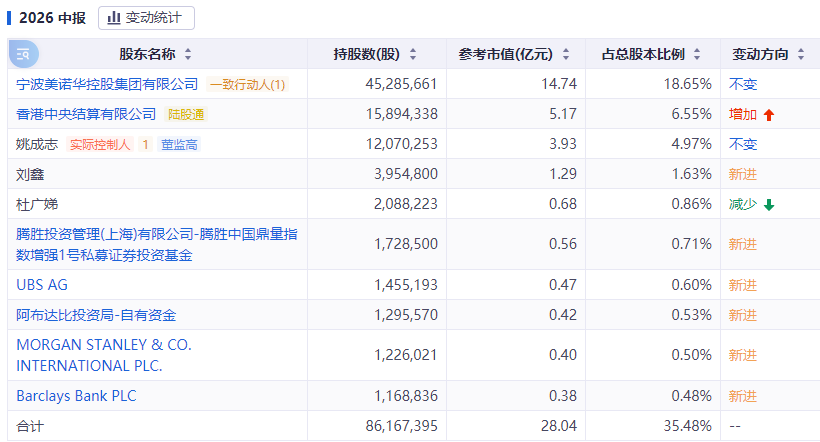820x442 pixels.
Task: Sort by 占总股本比例 column arrows
Action: pos(697,54)
